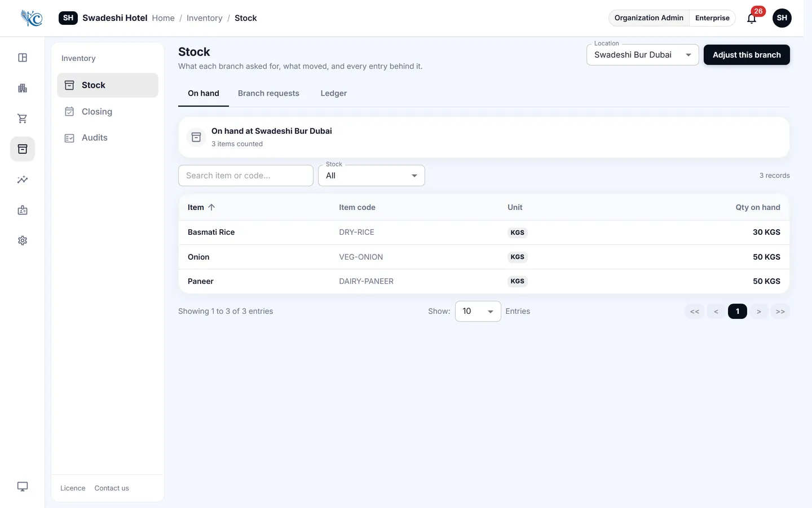812x508 pixels.
Task: Open the analytics chart icon in sidebar
Action: point(23,179)
